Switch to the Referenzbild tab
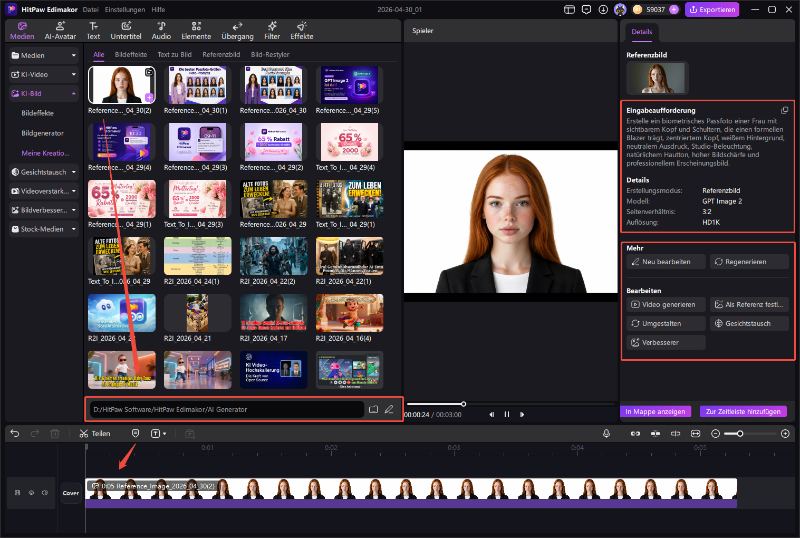This screenshot has height=538, width=800. coord(221,54)
